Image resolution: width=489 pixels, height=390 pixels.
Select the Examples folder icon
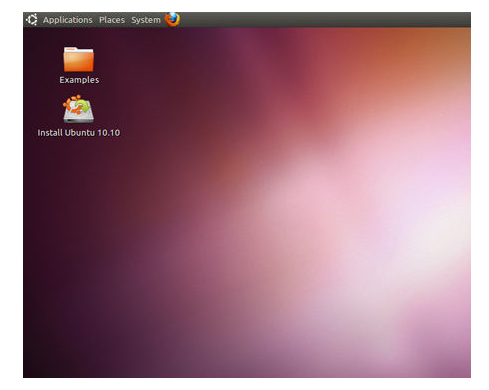click(79, 59)
